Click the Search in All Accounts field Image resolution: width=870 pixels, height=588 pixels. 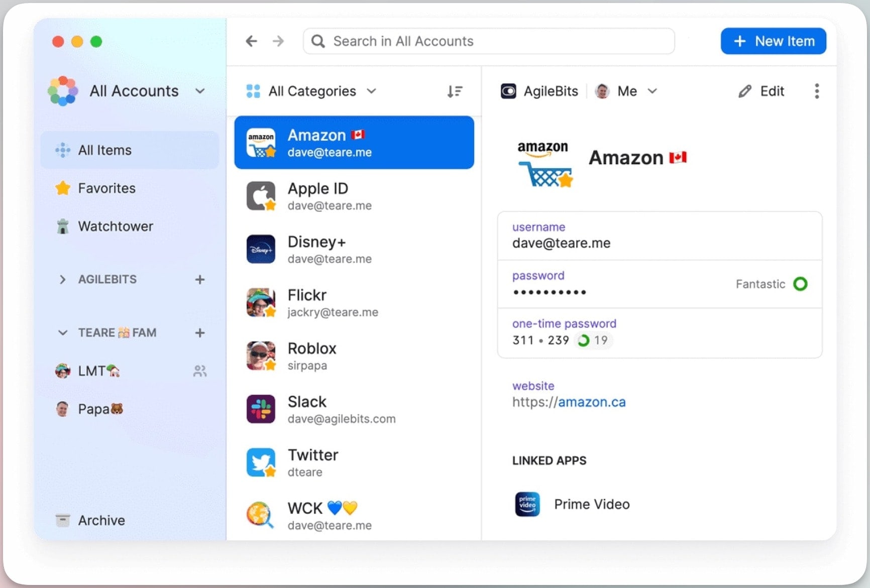pos(489,41)
